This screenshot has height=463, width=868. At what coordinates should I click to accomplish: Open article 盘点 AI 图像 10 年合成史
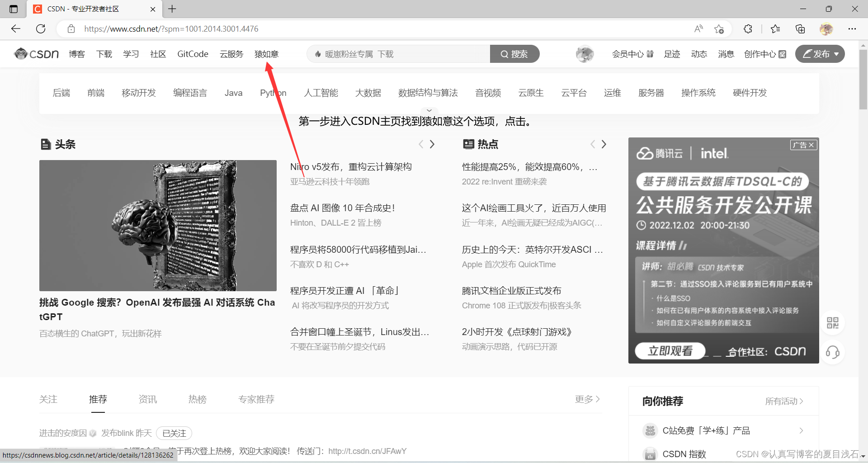pyautogui.click(x=342, y=208)
